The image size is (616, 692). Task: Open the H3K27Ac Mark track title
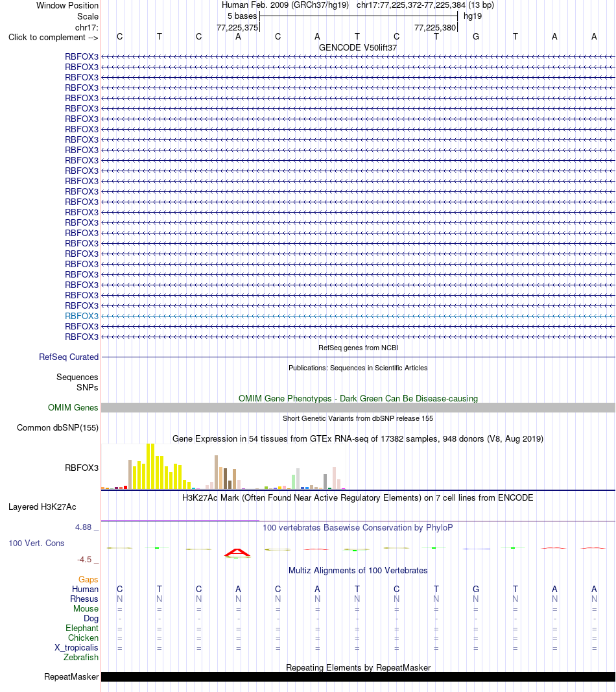358,498
